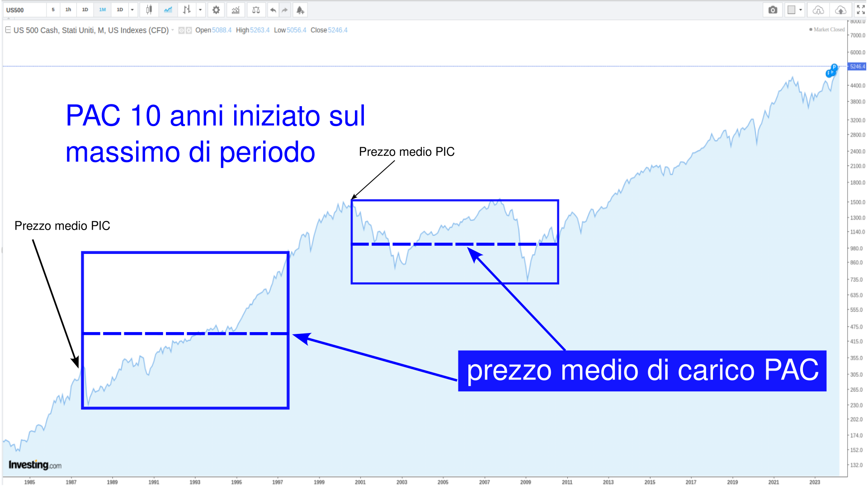Image resolution: width=868 pixels, height=488 pixels.
Task: Take a chart snapshot with camera icon
Action: pos(773,9)
